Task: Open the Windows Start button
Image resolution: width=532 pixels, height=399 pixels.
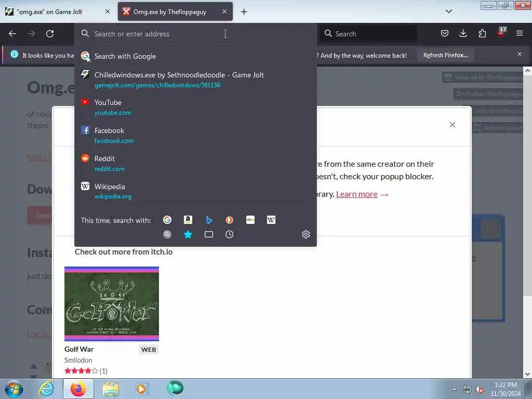Action: click(14, 389)
